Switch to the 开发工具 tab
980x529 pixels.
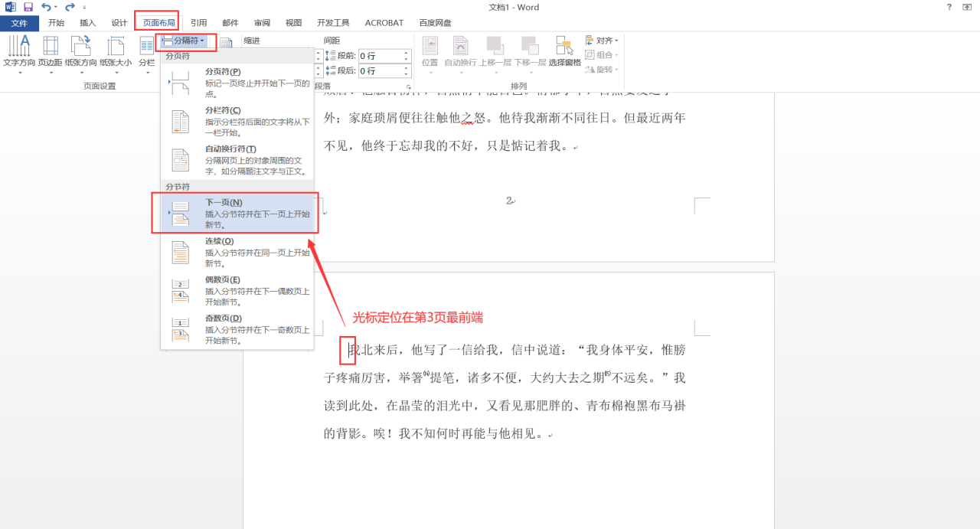point(333,23)
